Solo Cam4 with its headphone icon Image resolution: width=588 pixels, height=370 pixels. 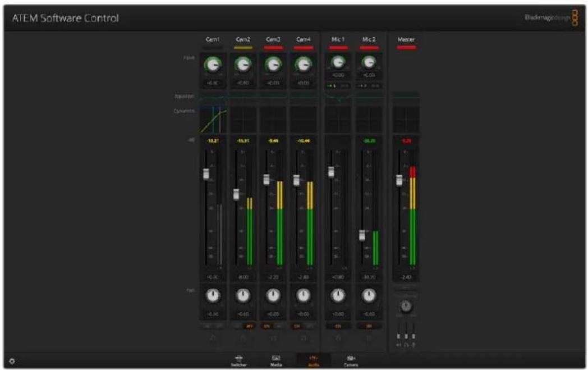(304, 338)
